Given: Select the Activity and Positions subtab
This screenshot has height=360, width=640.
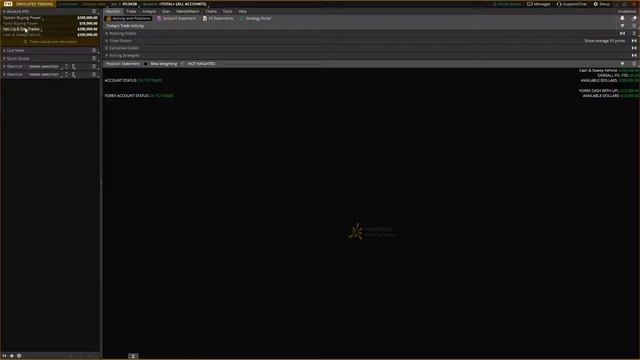Looking at the screenshot, I should (129, 18).
